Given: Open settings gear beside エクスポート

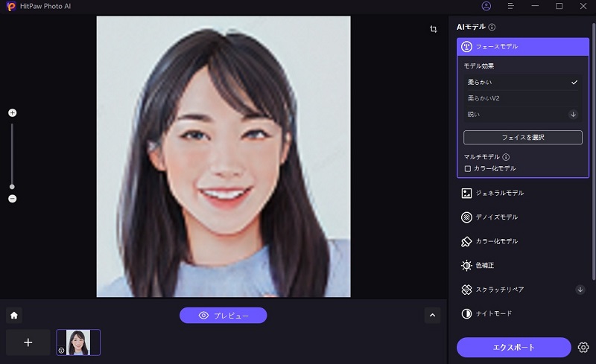Looking at the screenshot, I should pyautogui.click(x=583, y=347).
